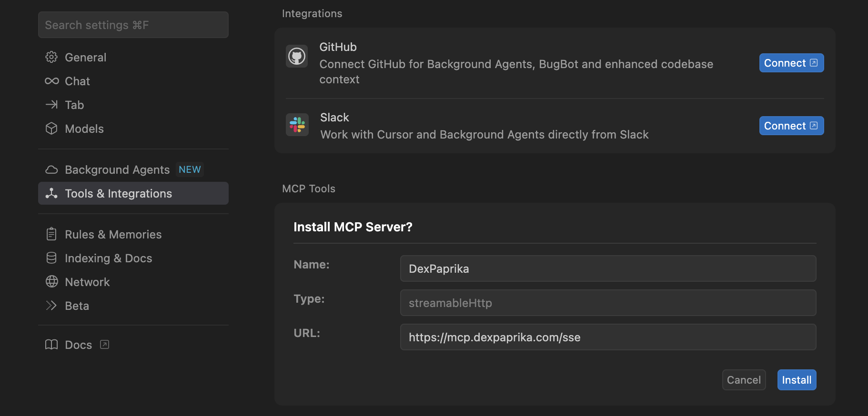Connect the Slack integration
The height and width of the screenshot is (416, 868).
tap(791, 126)
